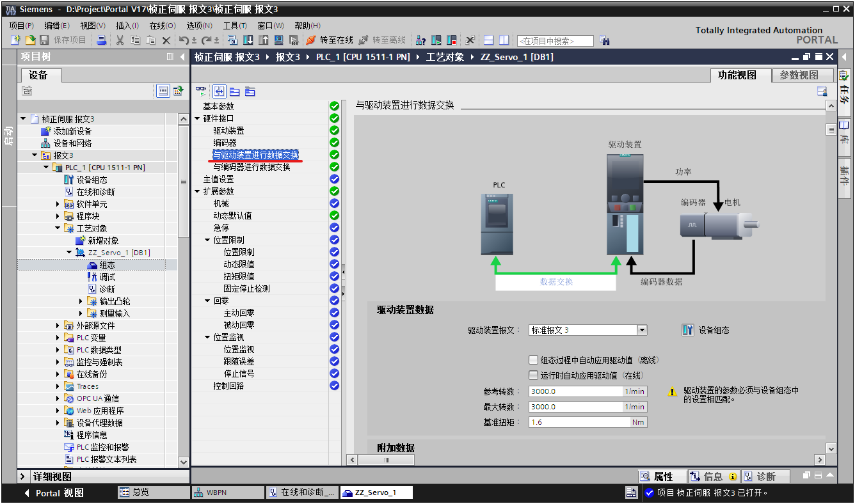Click 数据交换 box in the diagram
This screenshot has height=504, width=855.
click(x=556, y=282)
